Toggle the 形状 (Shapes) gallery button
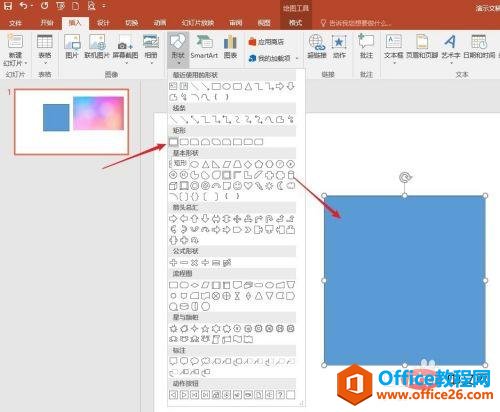 [178, 49]
